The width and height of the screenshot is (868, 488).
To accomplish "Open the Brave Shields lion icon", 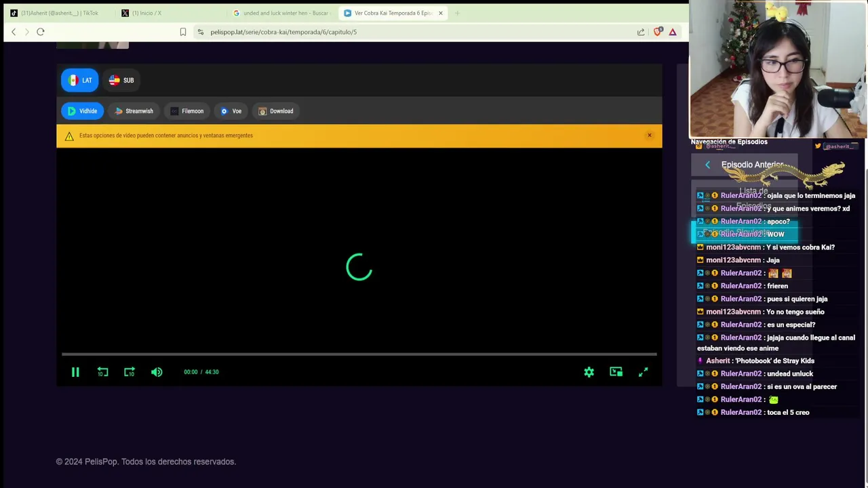I will [x=658, y=32].
